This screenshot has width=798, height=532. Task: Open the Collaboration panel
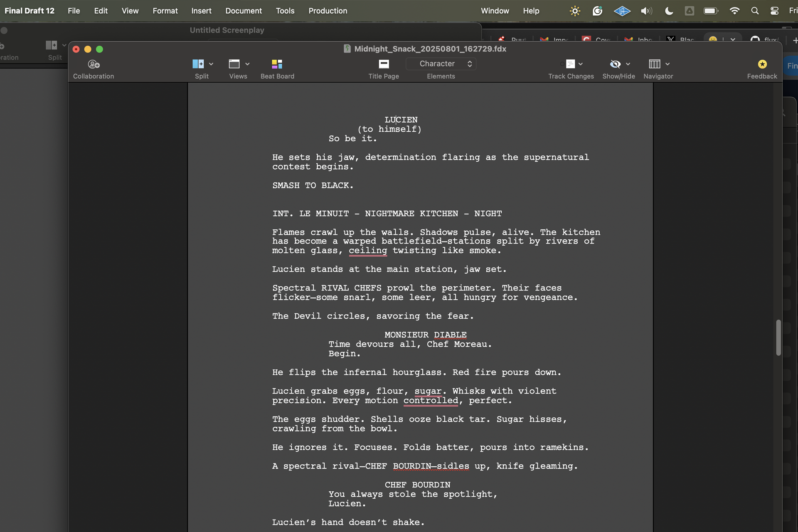pyautogui.click(x=93, y=68)
